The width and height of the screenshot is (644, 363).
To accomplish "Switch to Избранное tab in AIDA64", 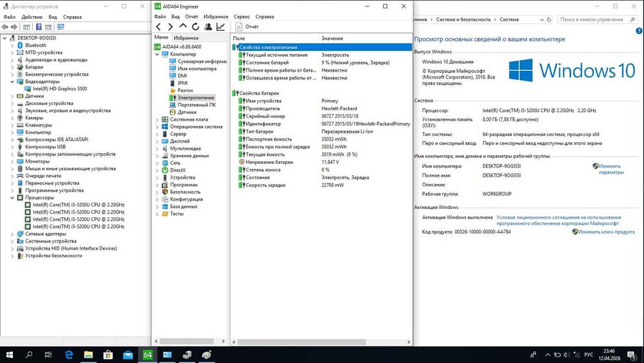I will pos(186,38).
